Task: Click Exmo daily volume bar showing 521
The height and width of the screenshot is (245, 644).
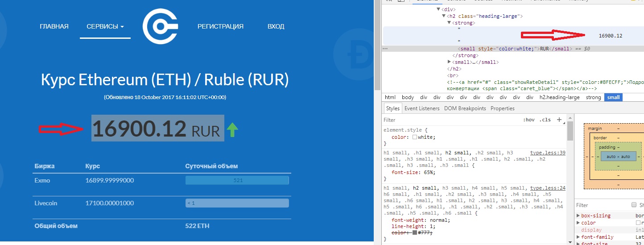Action: pyautogui.click(x=237, y=180)
